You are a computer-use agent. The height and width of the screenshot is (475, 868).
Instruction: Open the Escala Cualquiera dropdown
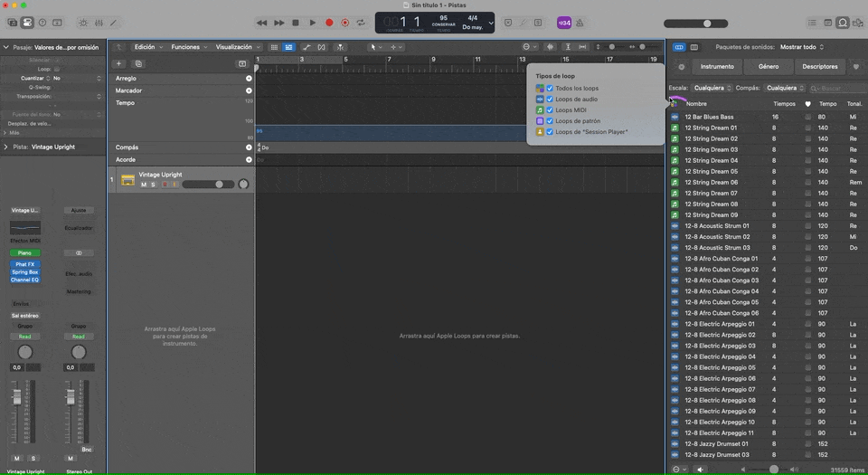(712, 88)
